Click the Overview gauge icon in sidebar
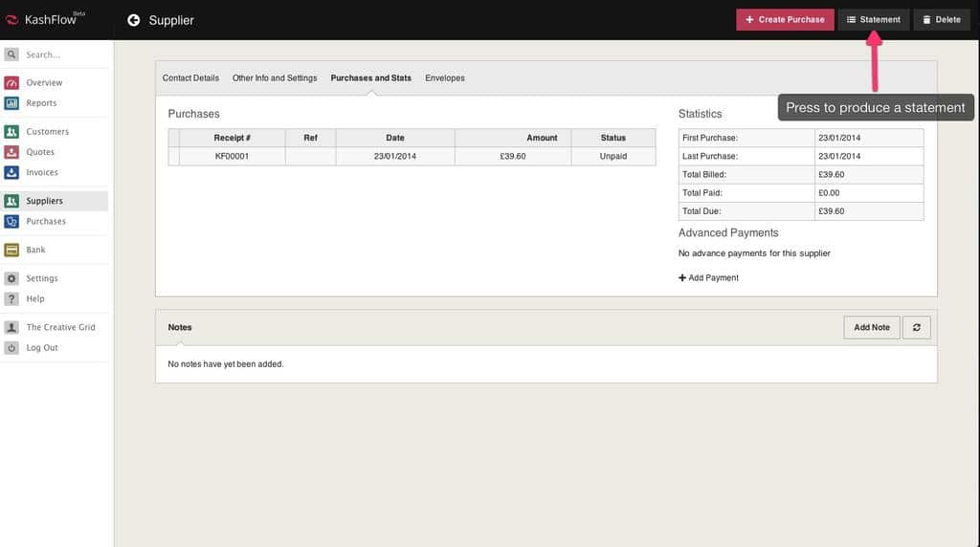Viewport: 980px width, 547px height. (x=11, y=83)
